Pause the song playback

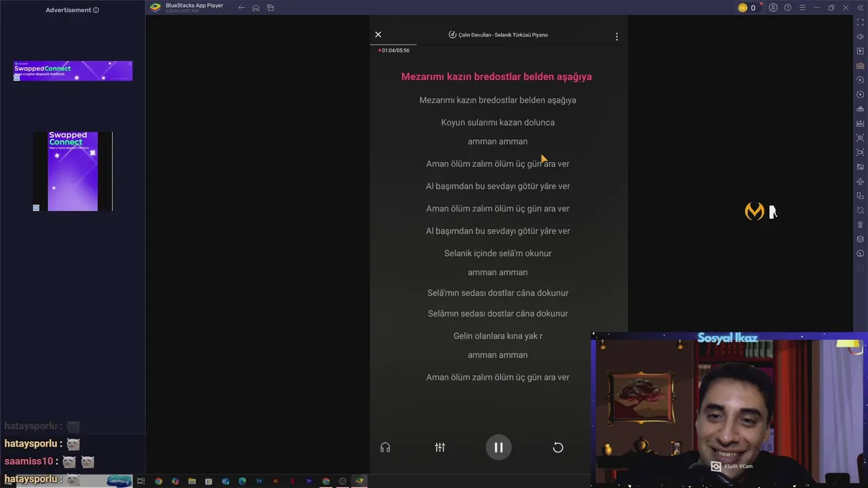[x=498, y=447]
